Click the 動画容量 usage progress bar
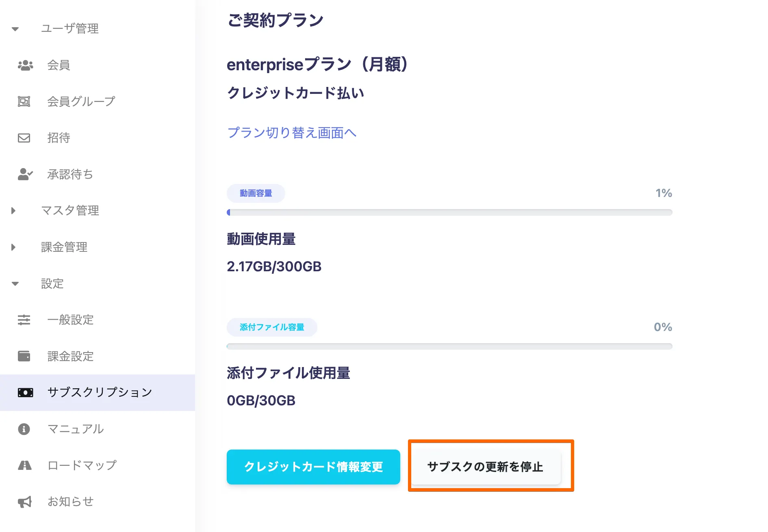768x532 pixels. (x=449, y=212)
